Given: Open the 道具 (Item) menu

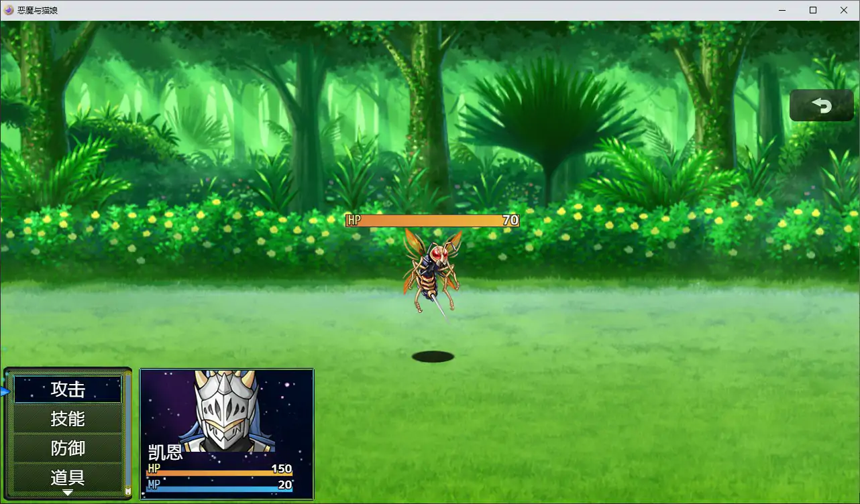Looking at the screenshot, I should coord(68,477).
